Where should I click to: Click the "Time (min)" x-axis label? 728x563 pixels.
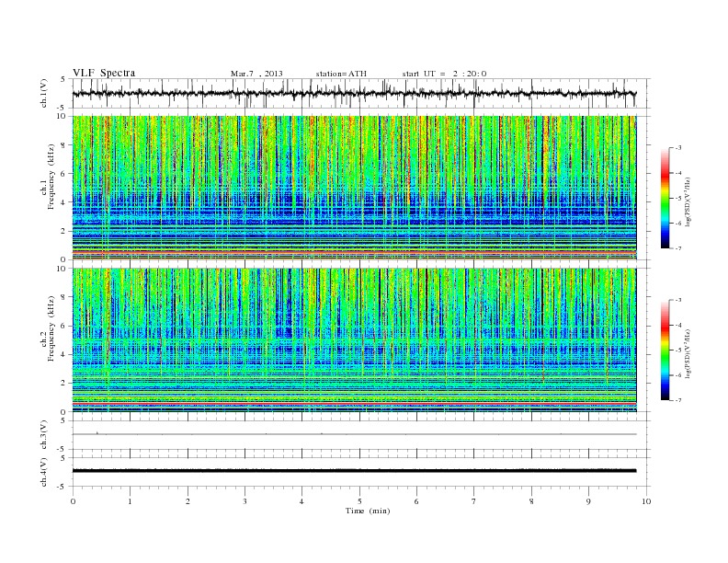[368, 511]
